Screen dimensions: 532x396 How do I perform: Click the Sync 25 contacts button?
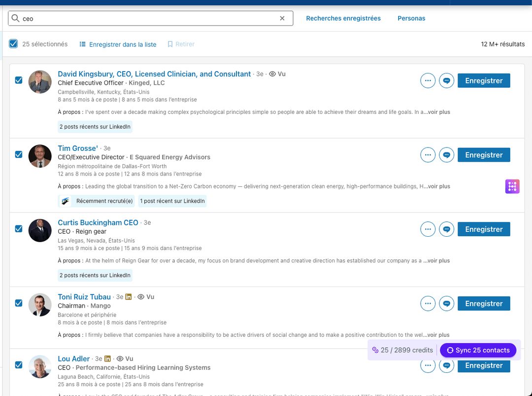[478, 350]
